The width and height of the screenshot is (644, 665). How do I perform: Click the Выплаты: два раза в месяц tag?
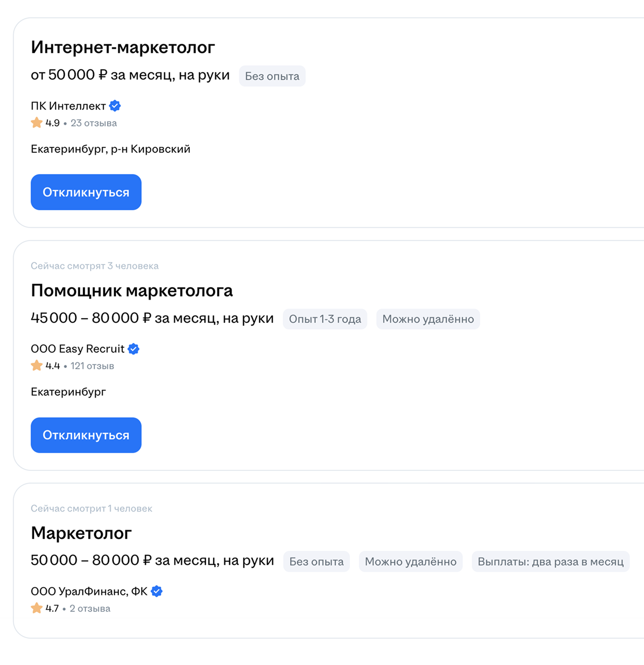pos(551,562)
